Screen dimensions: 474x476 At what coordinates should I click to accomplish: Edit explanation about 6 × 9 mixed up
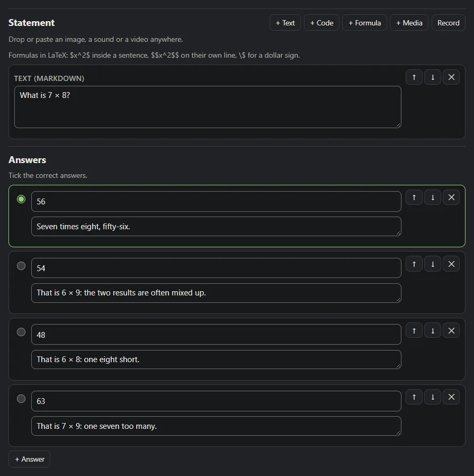point(216,293)
